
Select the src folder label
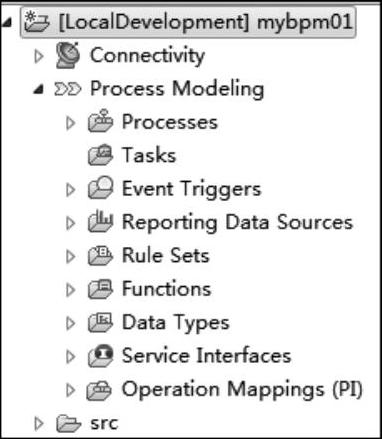pos(104,423)
